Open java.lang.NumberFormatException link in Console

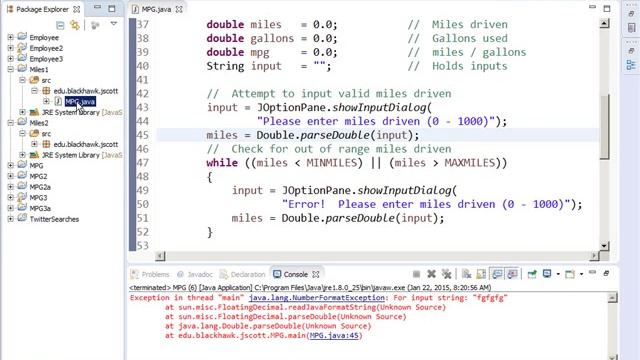317,298
